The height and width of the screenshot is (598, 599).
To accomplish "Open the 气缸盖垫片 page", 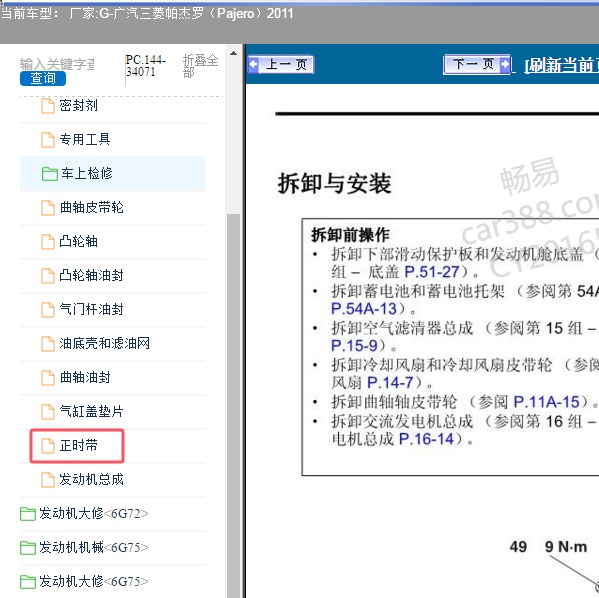I will coord(91,412).
